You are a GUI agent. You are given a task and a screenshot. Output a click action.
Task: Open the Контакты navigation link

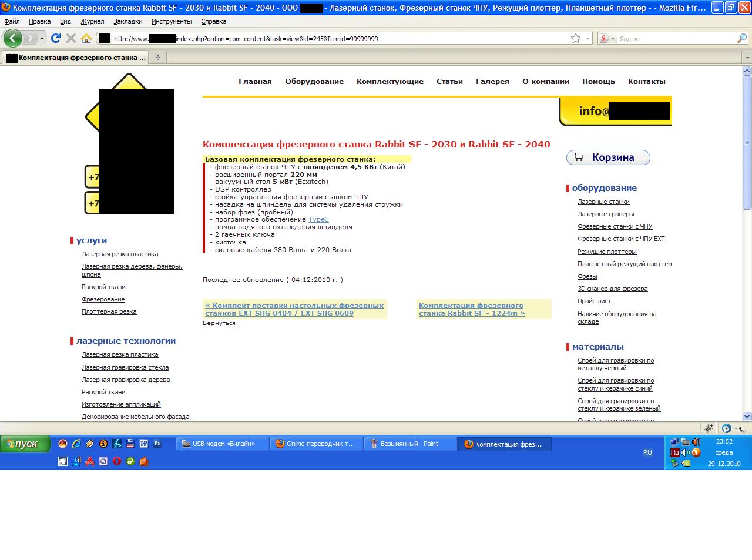click(647, 82)
